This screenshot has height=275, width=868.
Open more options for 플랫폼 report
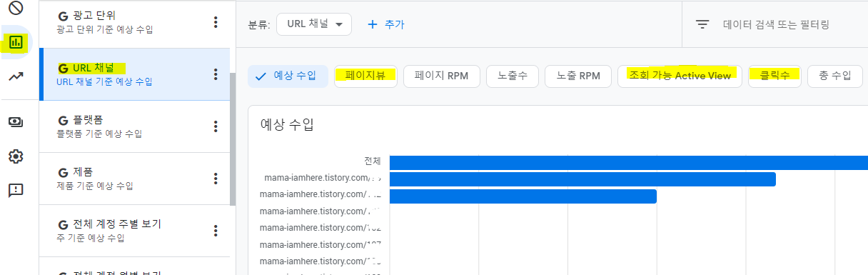coord(216,126)
